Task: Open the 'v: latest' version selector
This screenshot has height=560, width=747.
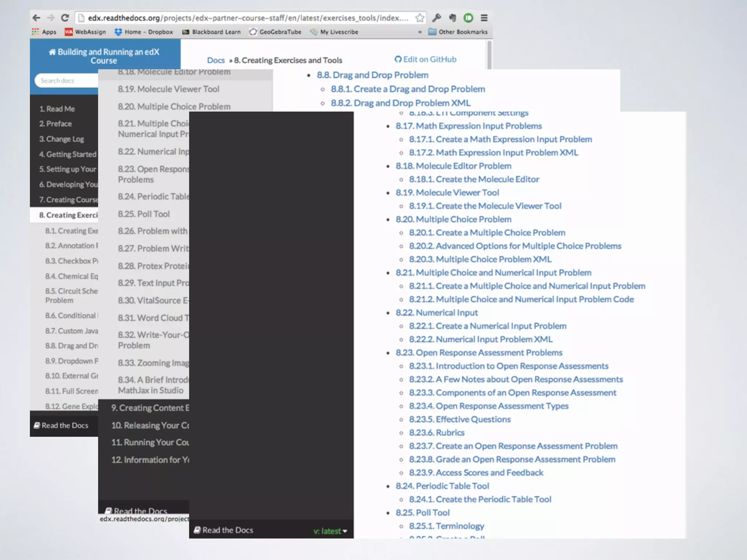Action: click(x=330, y=531)
